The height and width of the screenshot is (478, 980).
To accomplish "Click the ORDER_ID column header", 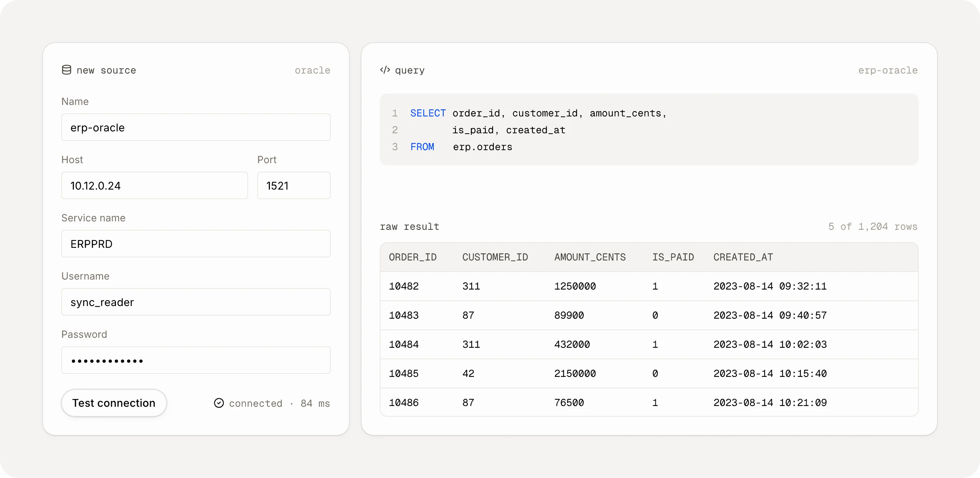I will pos(413,257).
